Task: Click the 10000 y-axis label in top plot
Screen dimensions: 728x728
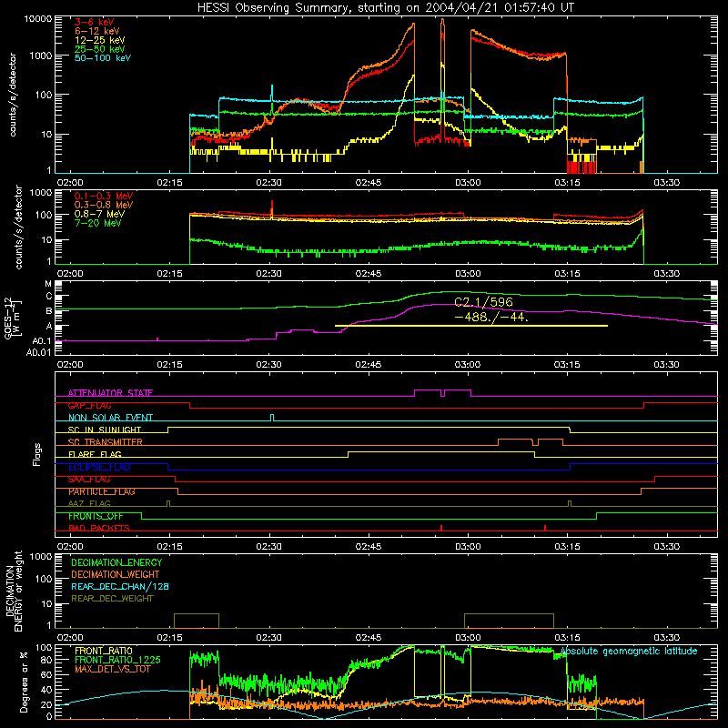Action: tap(38, 19)
